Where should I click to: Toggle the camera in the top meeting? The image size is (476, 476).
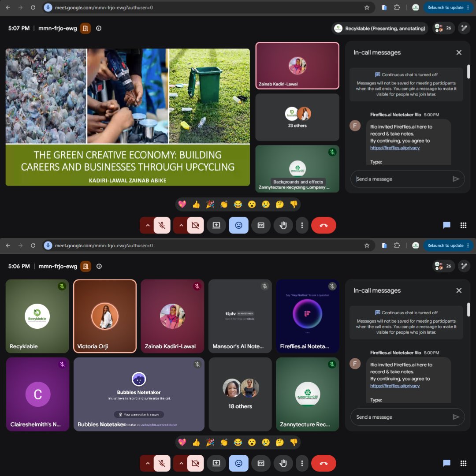[x=196, y=225]
